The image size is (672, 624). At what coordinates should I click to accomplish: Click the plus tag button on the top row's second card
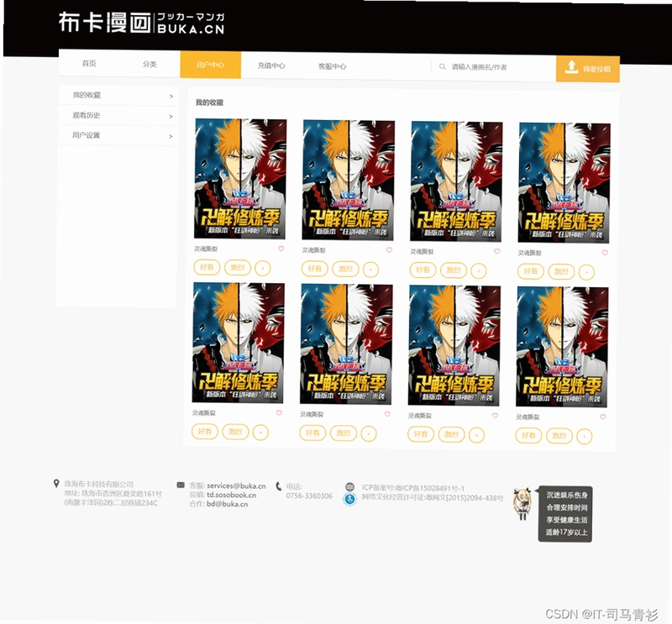[x=370, y=270]
